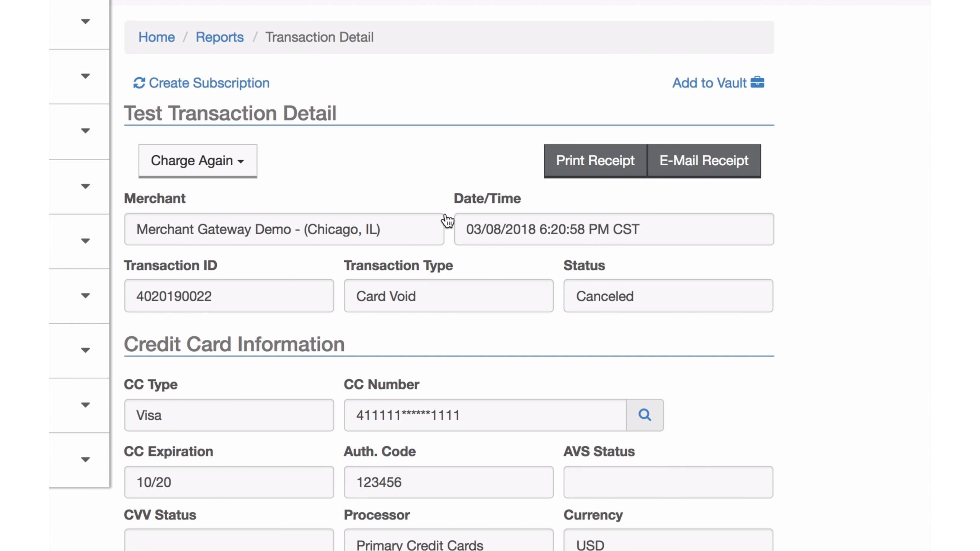Expand the second sidebar arrow from top
The height and width of the screenshot is (551, 980).
coord(85,76)
